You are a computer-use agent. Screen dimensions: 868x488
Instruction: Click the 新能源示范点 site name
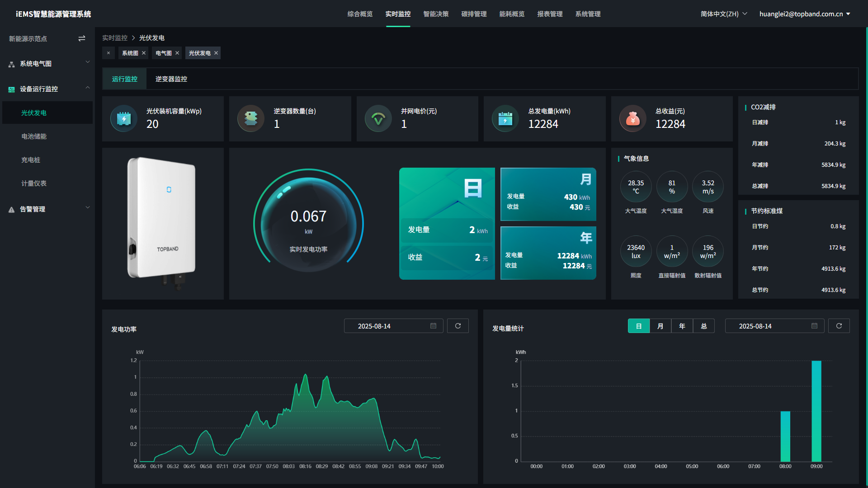click(28, 39)
